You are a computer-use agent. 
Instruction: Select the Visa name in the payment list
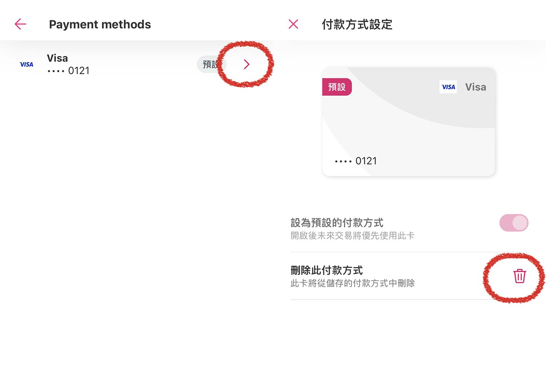coord(57,58)
